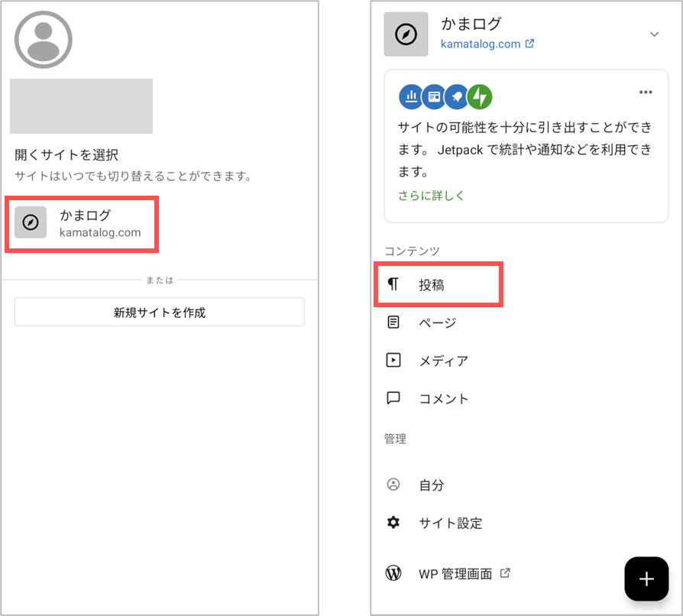Image resolution: width=683 pixels, height=616 pixels.
Task: Click the media play-box icon
Action: click(x=393, y=360)
